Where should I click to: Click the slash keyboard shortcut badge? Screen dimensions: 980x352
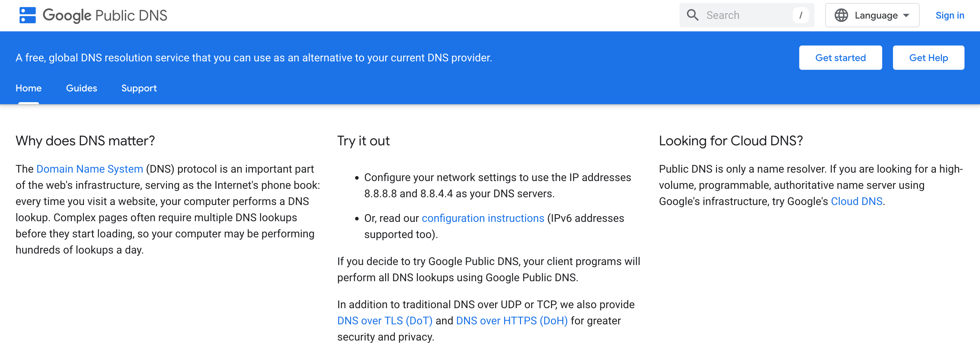pos(801,15)
